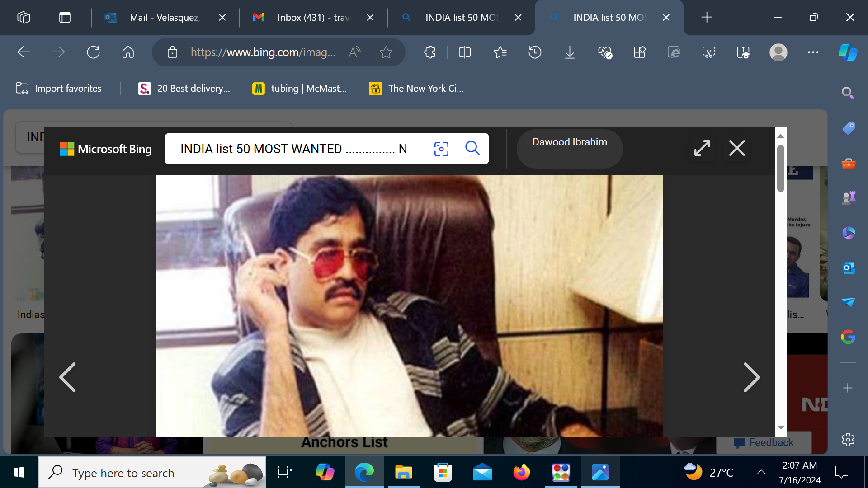Click the enlarged image preview
868x488 pixels.
pos(410,305)
